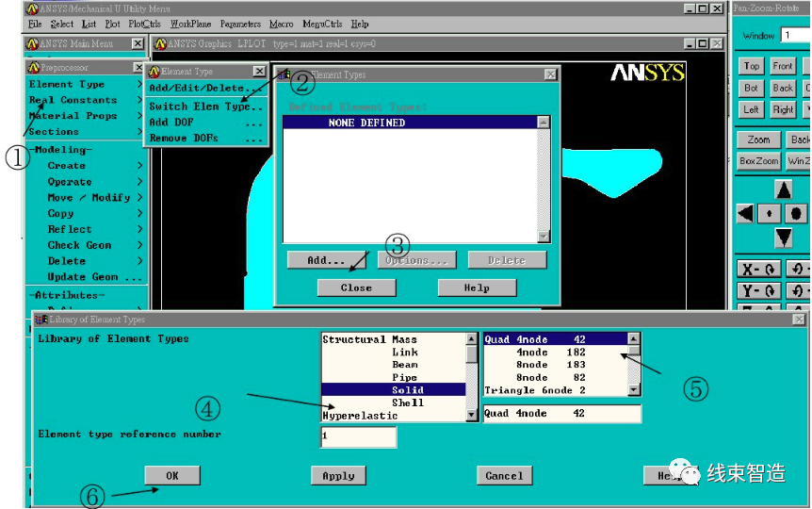Open the Help menu in the menu bar
Screen dimensions: 812x509
(360, 24)
